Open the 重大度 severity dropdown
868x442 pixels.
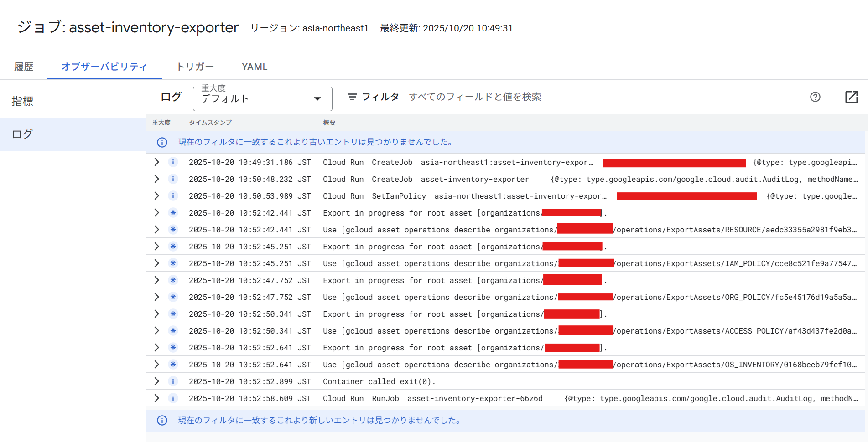[262, 99]
